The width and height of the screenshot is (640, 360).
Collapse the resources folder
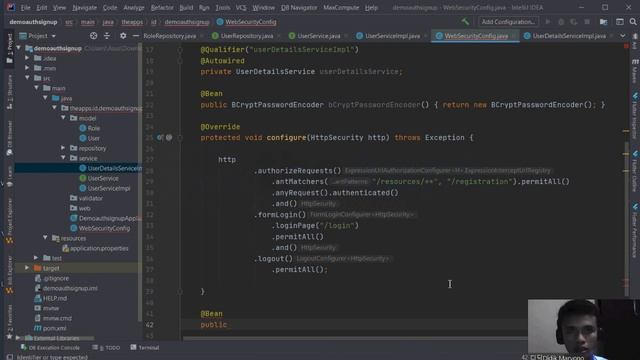pyautogui.click(x=45, y=238)
